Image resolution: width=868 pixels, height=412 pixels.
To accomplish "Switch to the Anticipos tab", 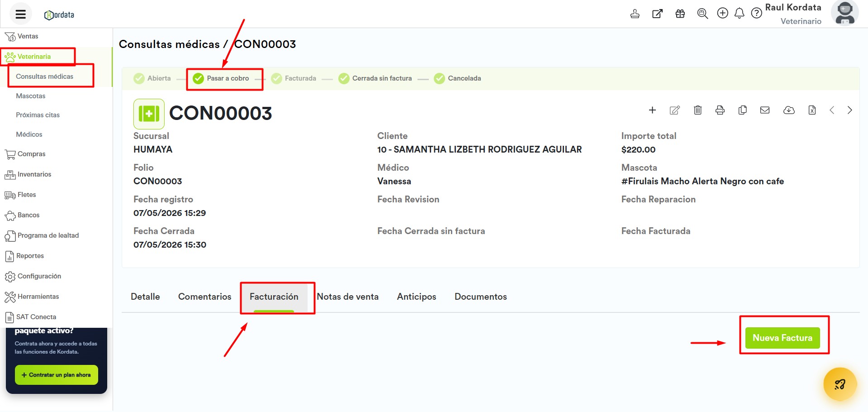I will point(417,297).
